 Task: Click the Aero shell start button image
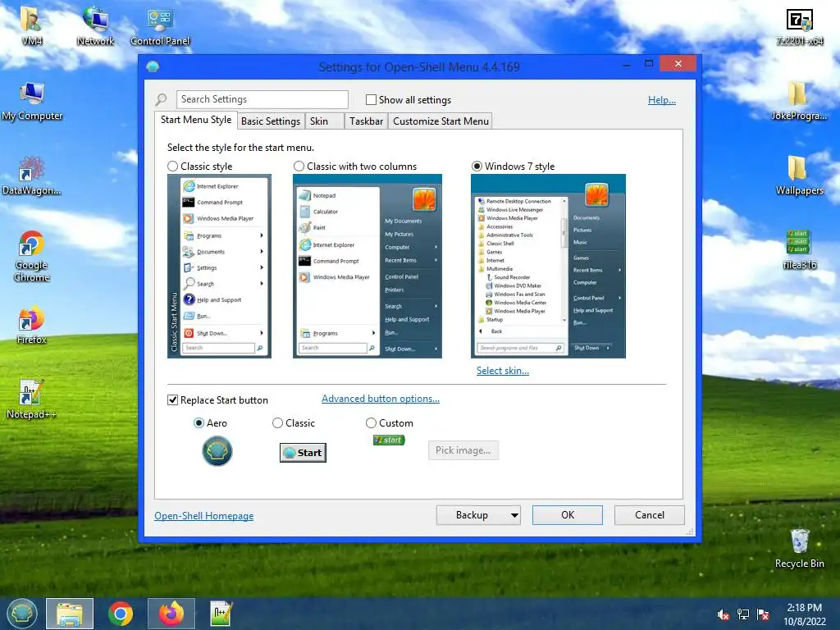coord(217,451)
